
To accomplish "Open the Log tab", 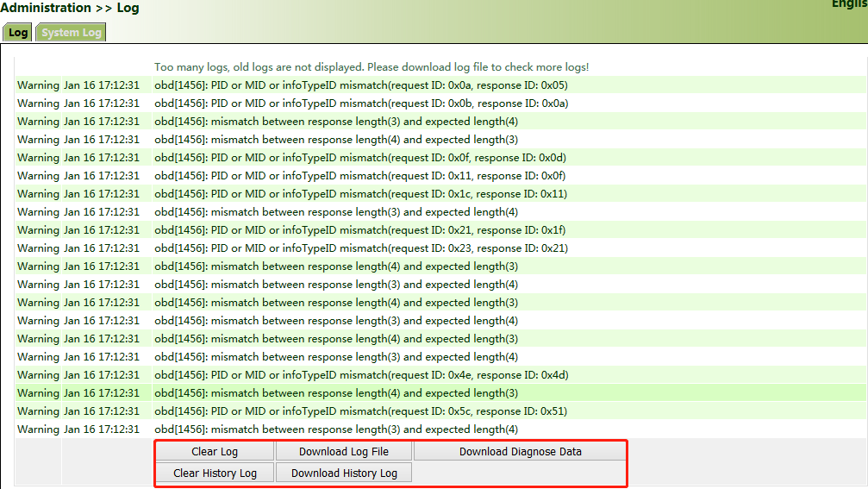I will 18,32.
